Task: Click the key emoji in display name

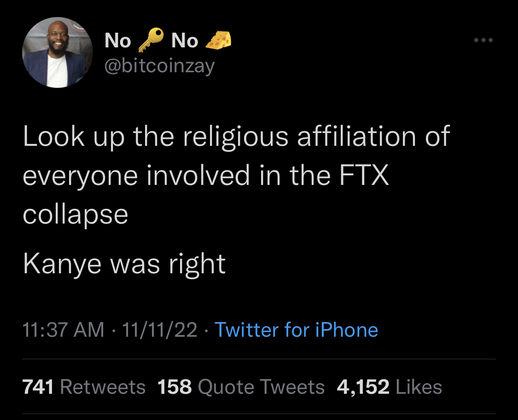Action: click(x=151, y=40)
